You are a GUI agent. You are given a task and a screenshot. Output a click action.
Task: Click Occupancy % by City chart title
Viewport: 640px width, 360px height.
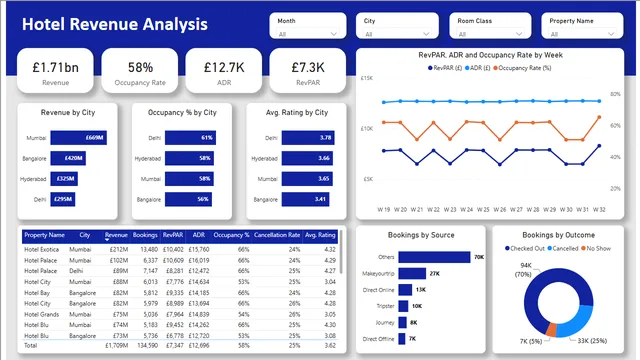(182, 112)
